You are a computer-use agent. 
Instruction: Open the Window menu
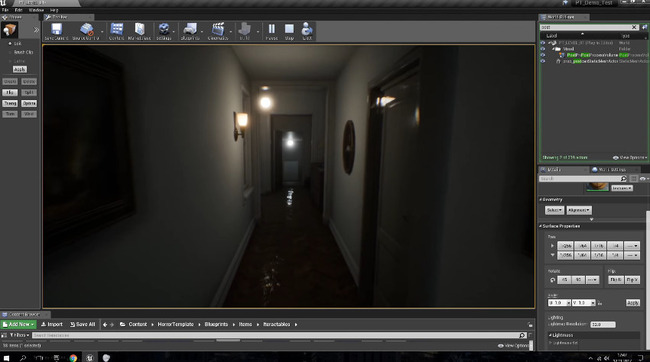coord(36,10)
